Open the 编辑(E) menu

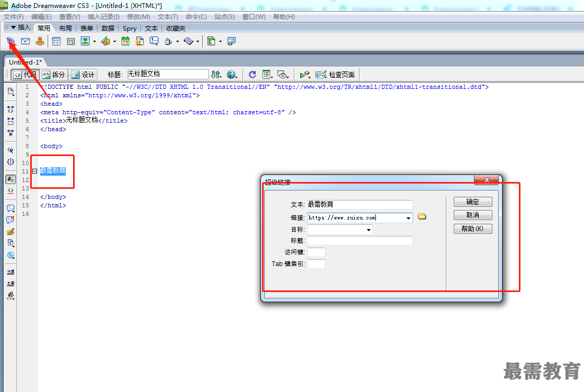41,17
